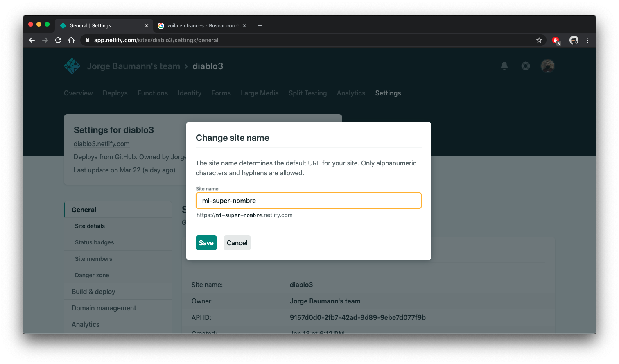Click the Owner value Jorge Baumann's team

[x=325, y=301]
